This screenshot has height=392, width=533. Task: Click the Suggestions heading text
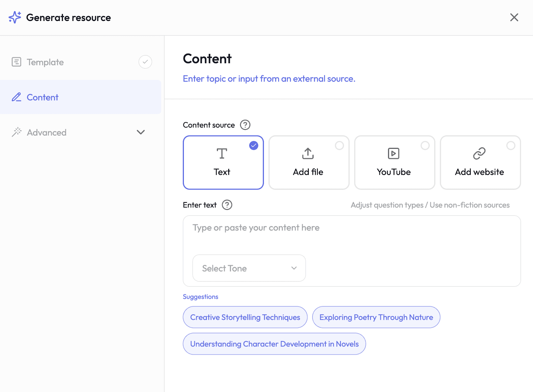(201, 297)
